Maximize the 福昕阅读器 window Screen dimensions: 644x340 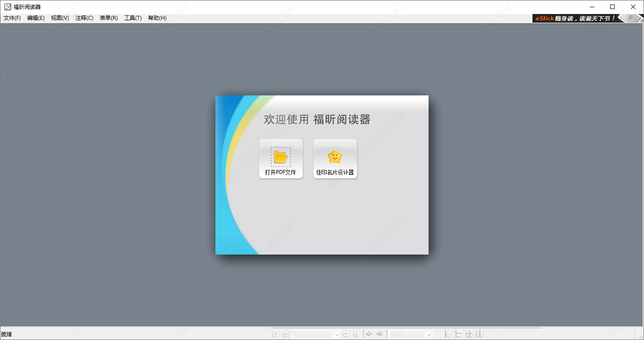click(612, 7)
